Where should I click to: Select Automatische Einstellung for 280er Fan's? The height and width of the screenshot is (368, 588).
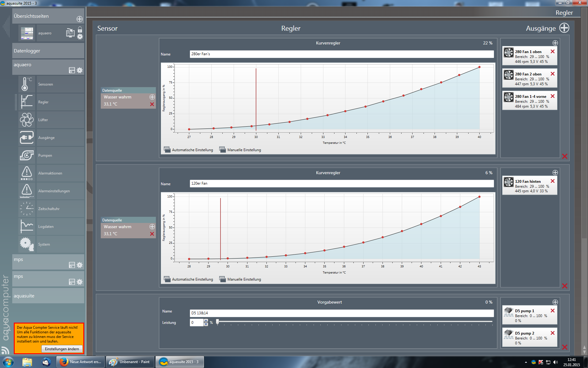pos(189,150)
